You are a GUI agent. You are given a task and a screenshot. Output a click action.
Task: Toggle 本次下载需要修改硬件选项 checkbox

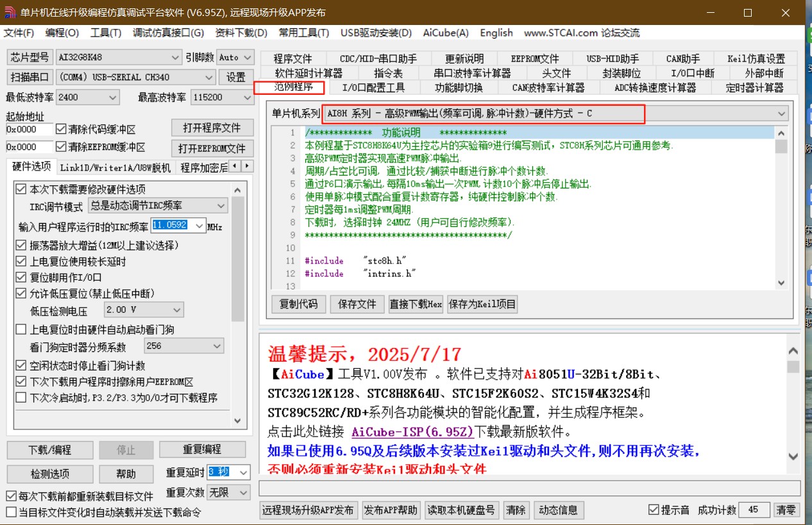(x=21, y=189)
